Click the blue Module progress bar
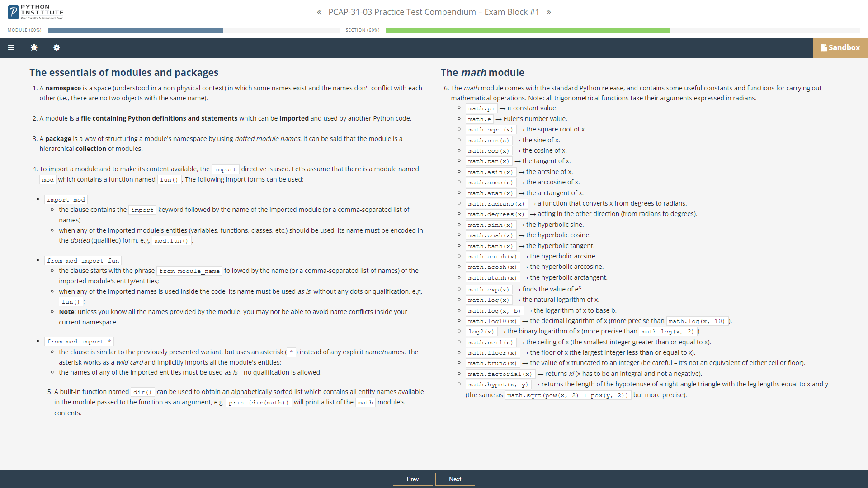This screenshot has width=868, height=488. click(x=136, y=30)
